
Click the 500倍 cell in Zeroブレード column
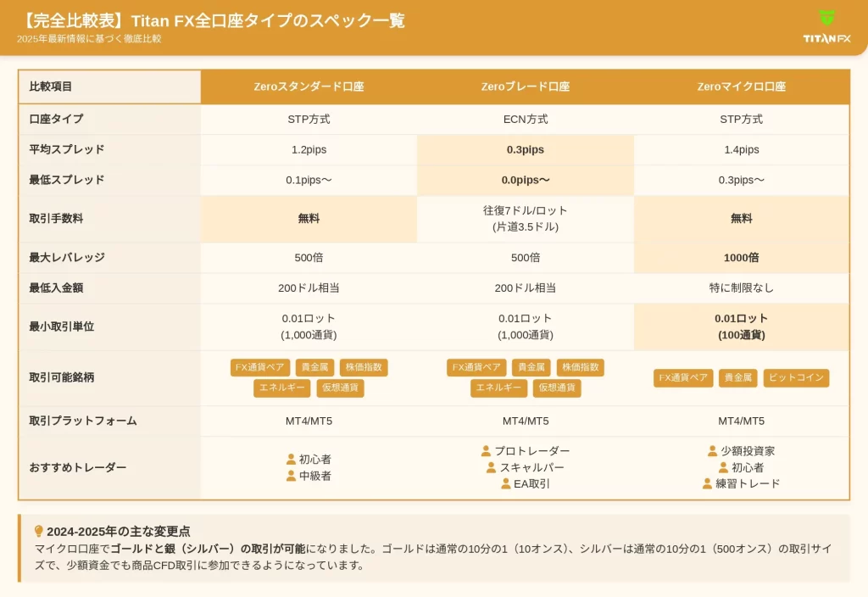[x=526, y=258]
